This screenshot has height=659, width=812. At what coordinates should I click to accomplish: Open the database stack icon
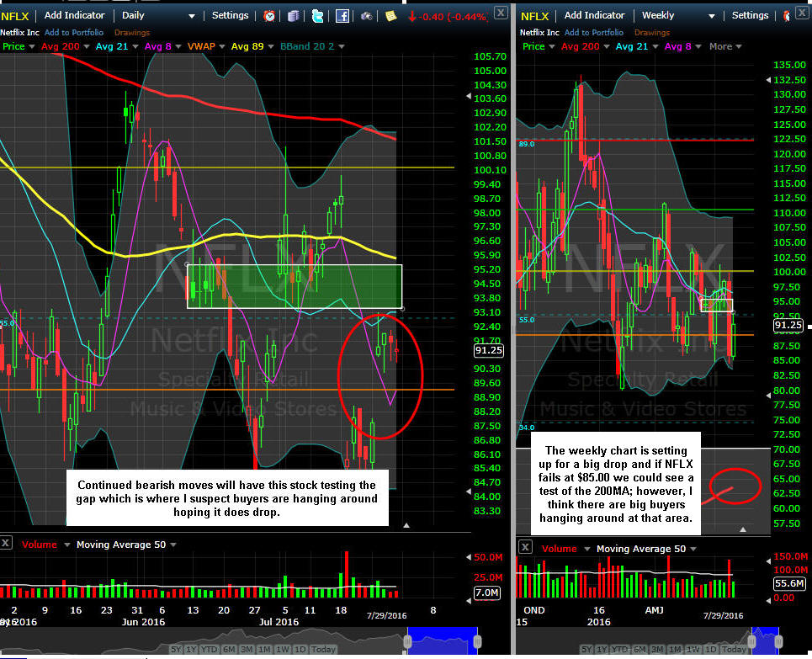click(x=294, y=16)
